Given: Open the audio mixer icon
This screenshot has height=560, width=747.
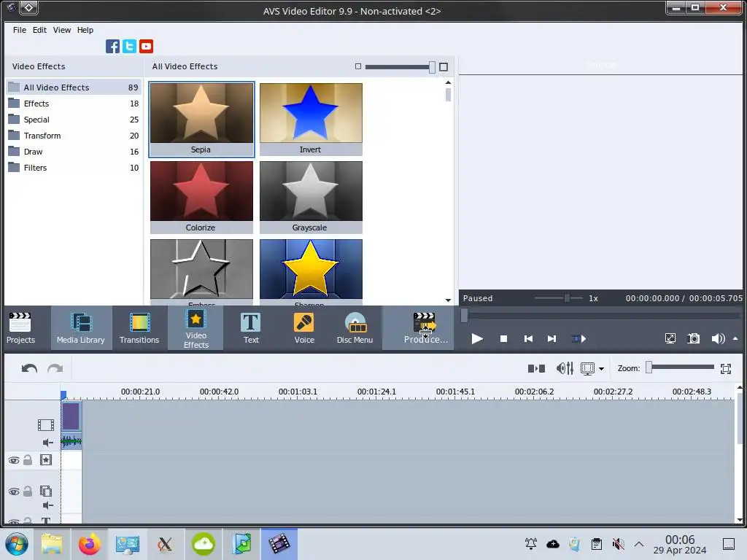Looking at the screenshot, I should 565,368.
